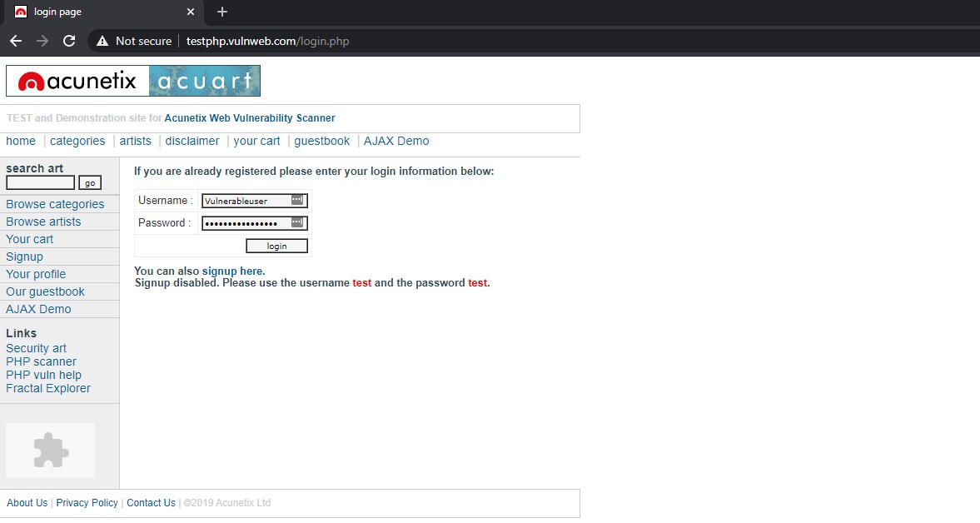Screen dimensions: 980x523
Task: Click the Password : label
Action: pyautogui.click(x=164, y=223)
